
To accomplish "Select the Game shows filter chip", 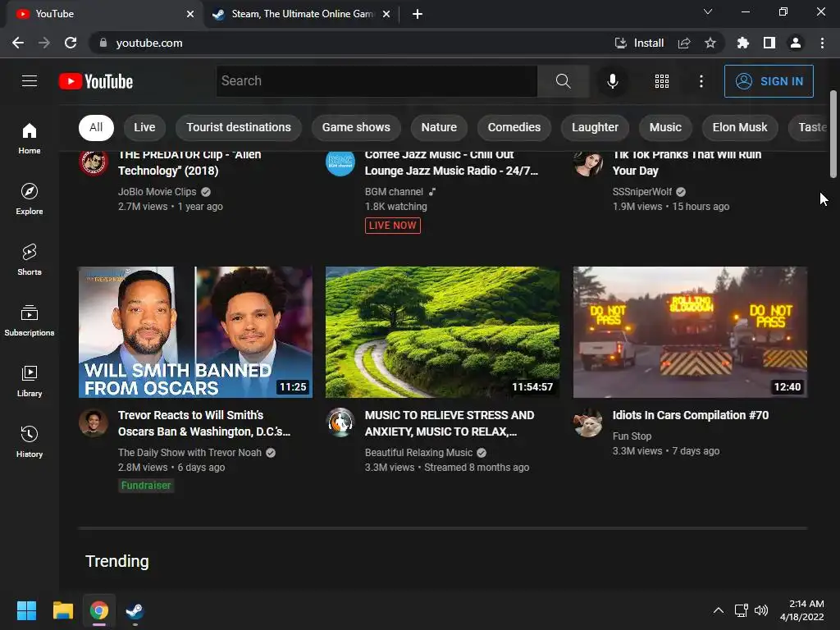I will [x=356, y=127].
